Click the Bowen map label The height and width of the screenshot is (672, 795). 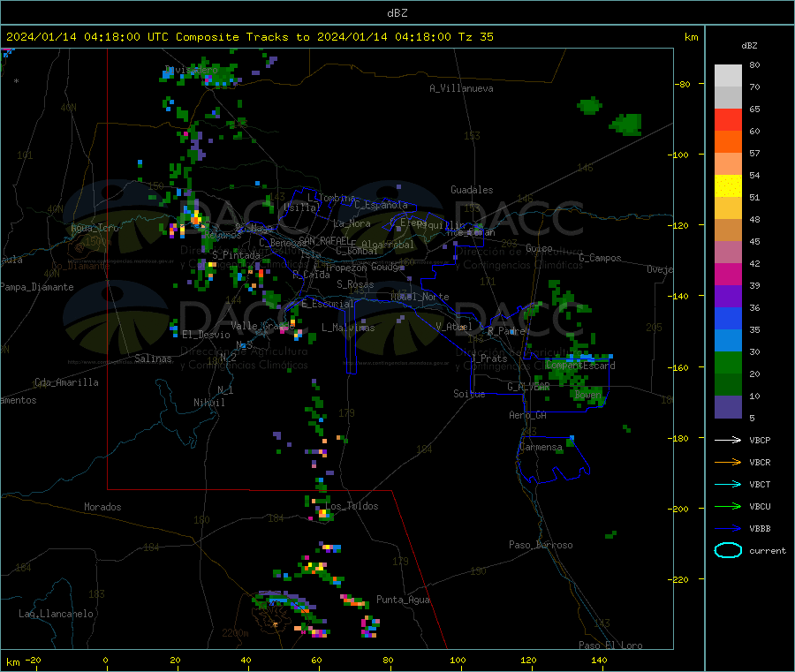588,394
